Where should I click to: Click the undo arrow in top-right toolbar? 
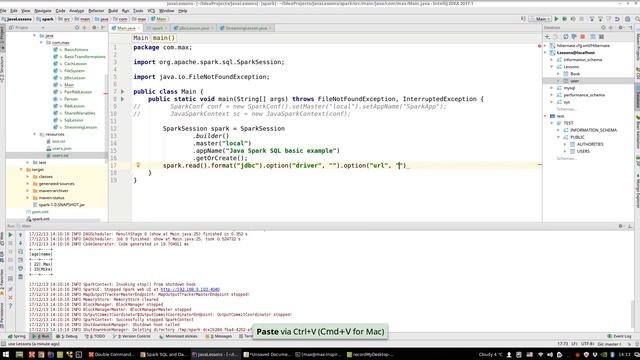tap(617, 19)
